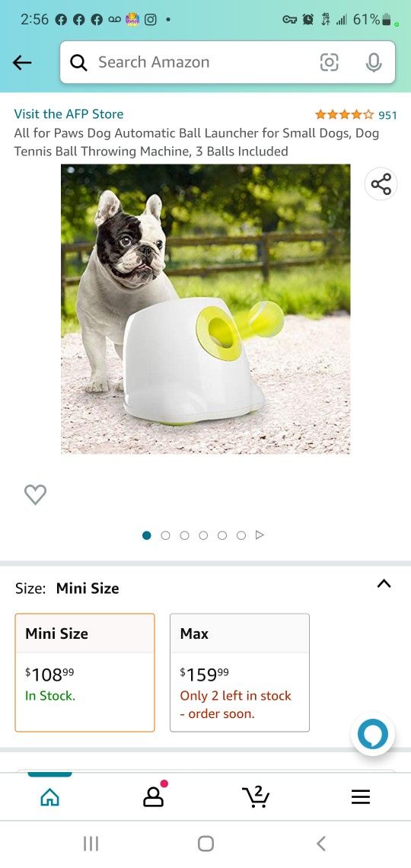Add item to wishlist with heart icon
This screenshot has width=411, height=868.
(36, 494)
